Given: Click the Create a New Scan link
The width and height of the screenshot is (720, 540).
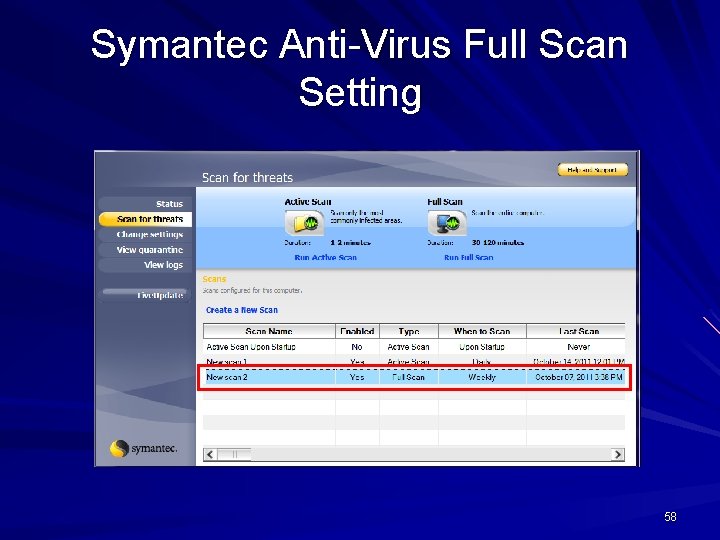Looking at the screenshot, I should [242, 310].
